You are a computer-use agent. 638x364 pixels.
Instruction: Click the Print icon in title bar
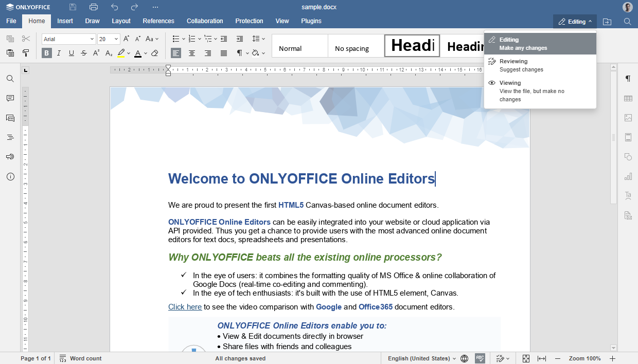pos(93,7)
